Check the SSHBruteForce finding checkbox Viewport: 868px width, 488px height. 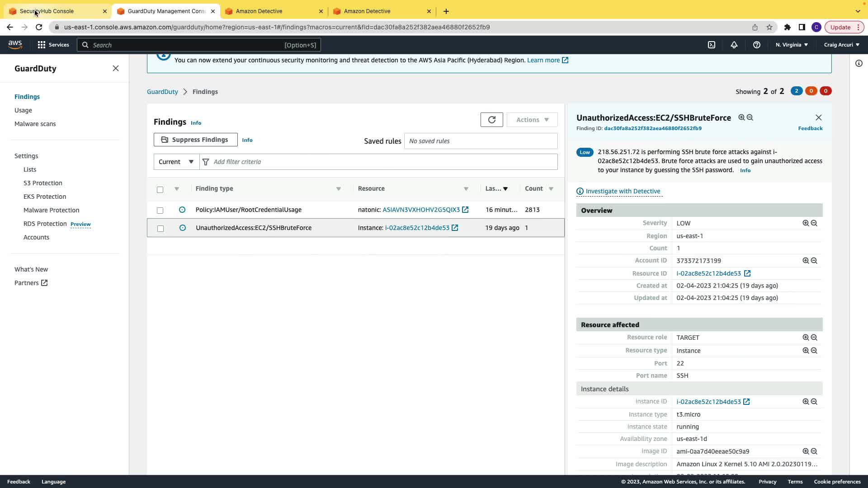tap(160, 228)
